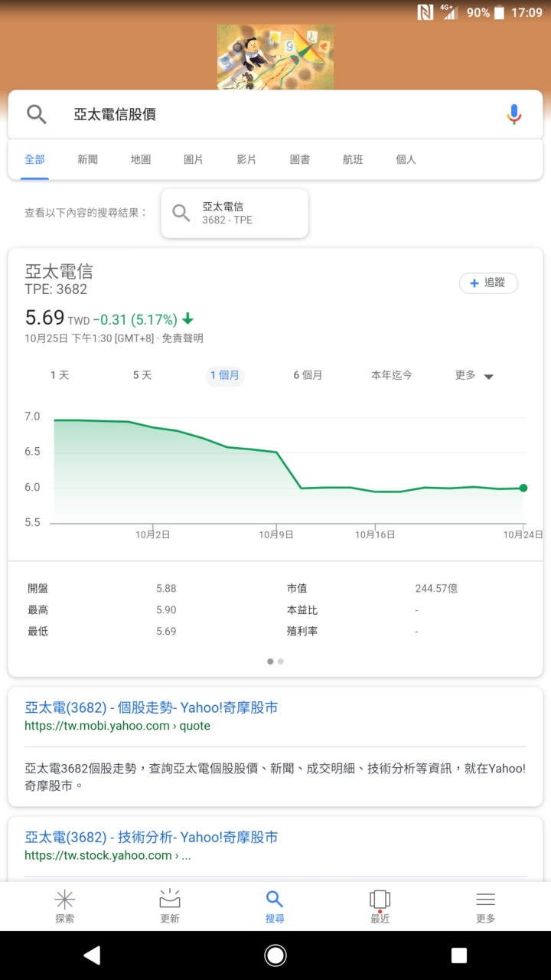The width and height of the screenshot is (551, 980).
Task: Switch to the 圖書 tab
Action: [300, 159]
